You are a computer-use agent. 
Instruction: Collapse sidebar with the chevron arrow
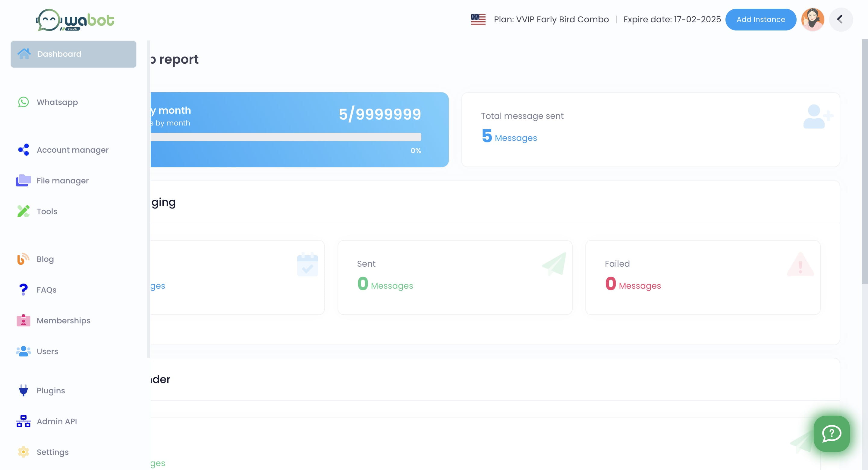pos(841,19)
